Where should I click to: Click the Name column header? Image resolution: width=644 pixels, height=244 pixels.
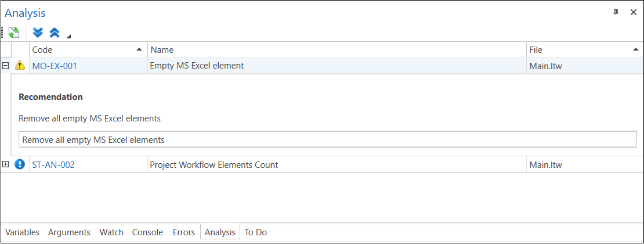pos(337,50)
